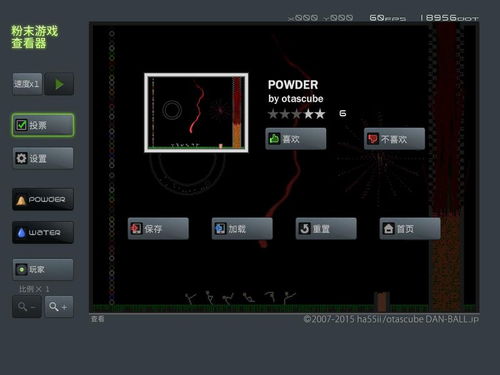
Task: Toggle the 玩家 player option
Action: (x=43, y=269)
